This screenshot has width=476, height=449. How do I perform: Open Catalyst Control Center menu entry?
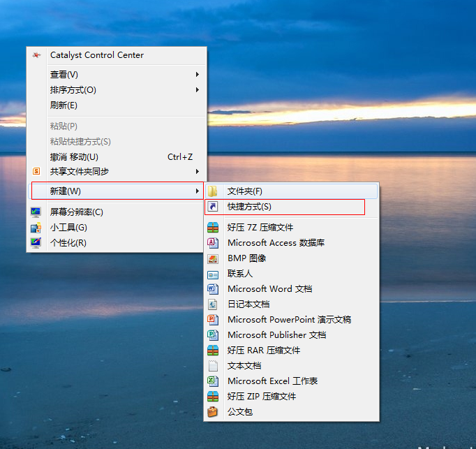coord(117,55)
